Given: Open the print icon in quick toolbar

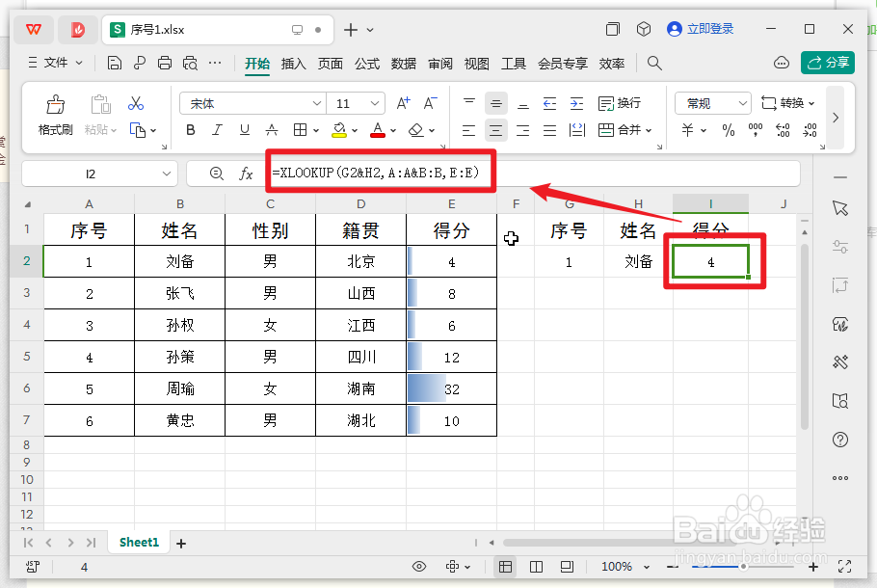Looking at the screenshot, I should pos(164,61).
